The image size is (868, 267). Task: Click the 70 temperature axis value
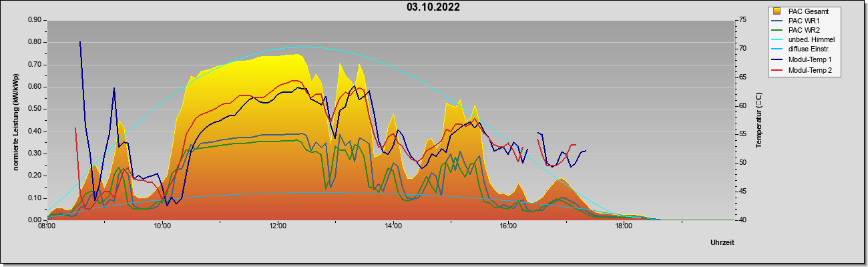point(743,49)
